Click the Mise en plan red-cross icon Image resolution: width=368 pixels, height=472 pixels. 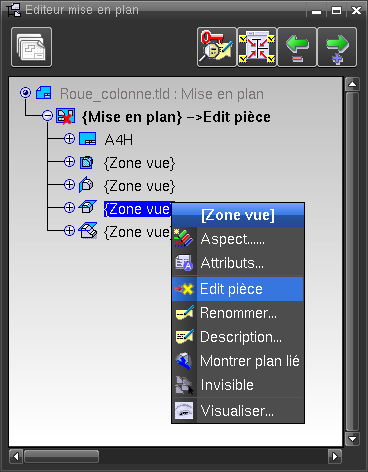coord(65,116)
